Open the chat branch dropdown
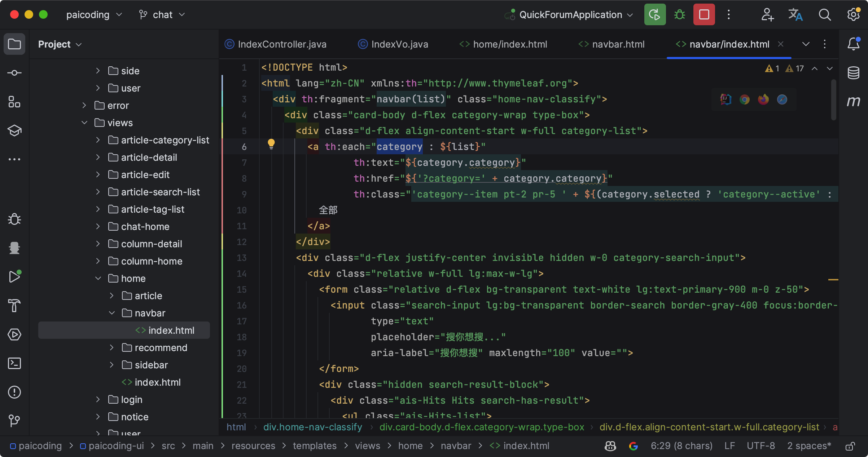The height and width of the screenshot is (457, 868). pos(162,15)
